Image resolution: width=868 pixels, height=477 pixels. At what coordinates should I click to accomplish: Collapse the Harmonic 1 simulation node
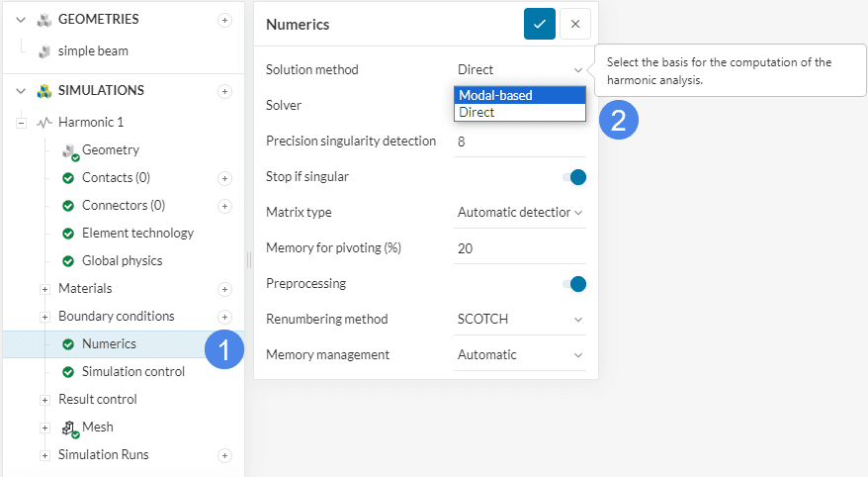(21, 124)
